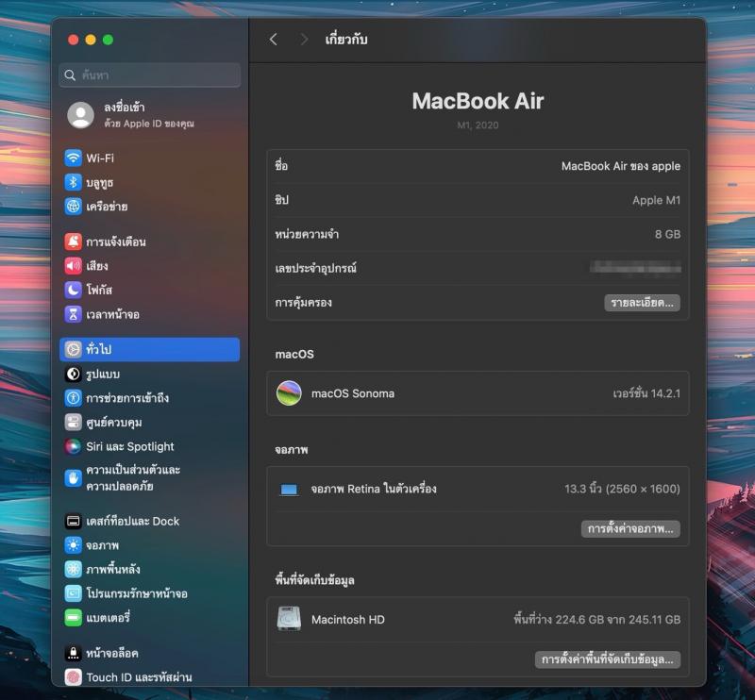Click the yellow minimize window button

[x=91, y=40]
